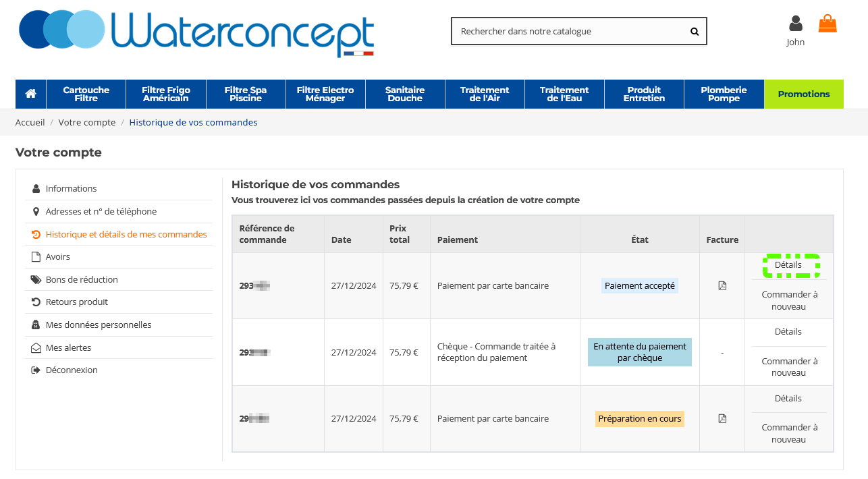868x479 pixels.
Task: Open the Cartouche Filtre menu
Action: [x=86, y=94]
